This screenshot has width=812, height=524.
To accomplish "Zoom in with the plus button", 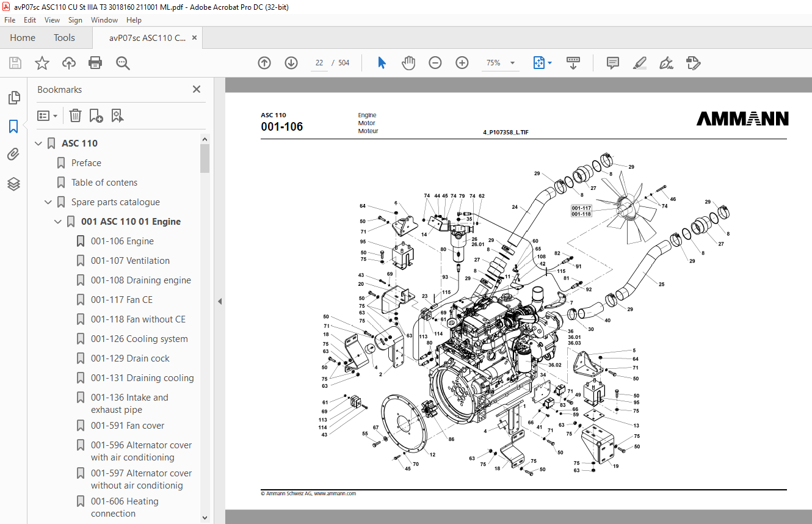I will [x=462, y=63].
